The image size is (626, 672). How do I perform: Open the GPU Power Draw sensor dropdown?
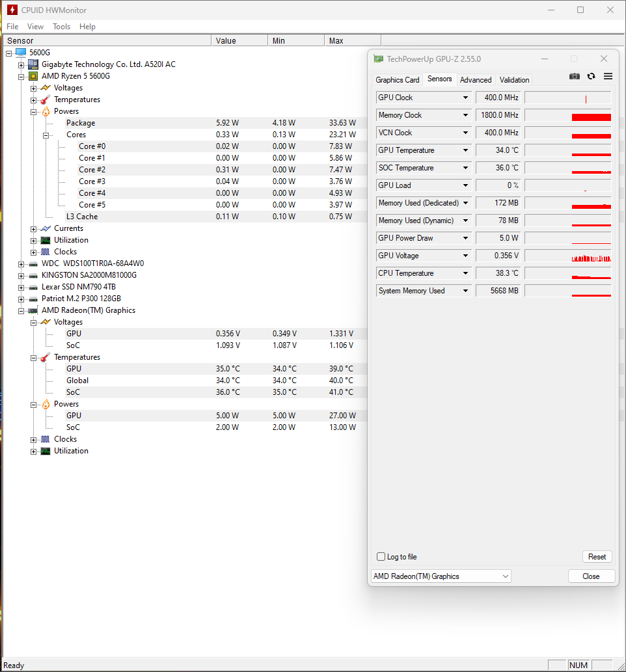coord(465,238)
